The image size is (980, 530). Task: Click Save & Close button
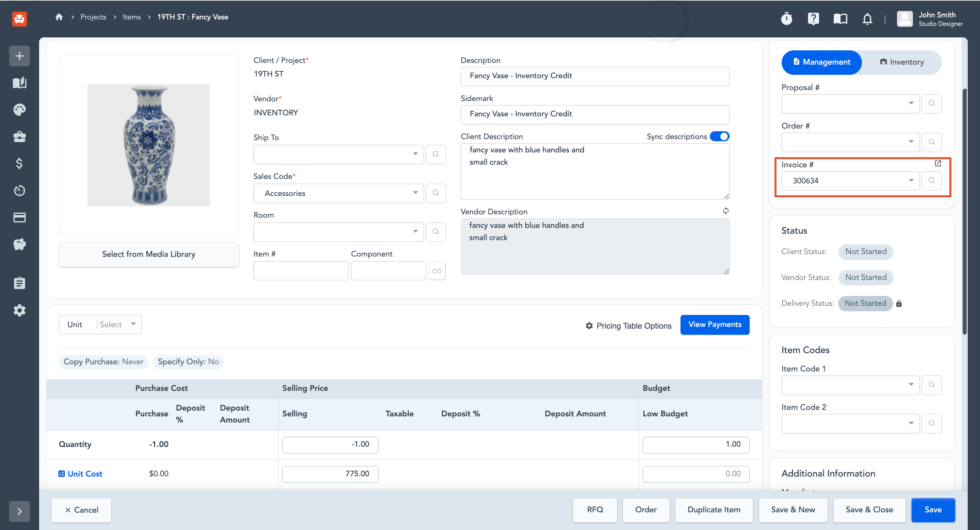point(869,510)
